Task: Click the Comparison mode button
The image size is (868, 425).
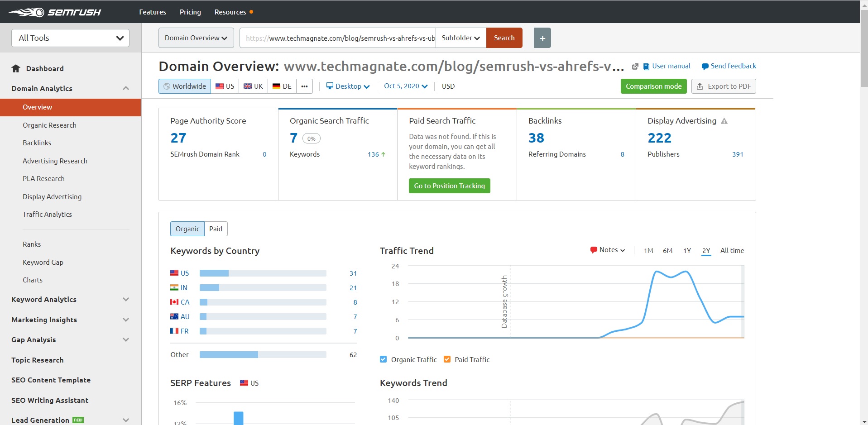Action: tap(653, 86)
